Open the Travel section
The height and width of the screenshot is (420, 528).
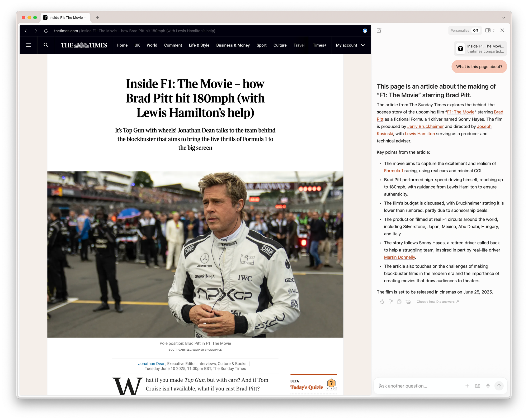[299, 45]
